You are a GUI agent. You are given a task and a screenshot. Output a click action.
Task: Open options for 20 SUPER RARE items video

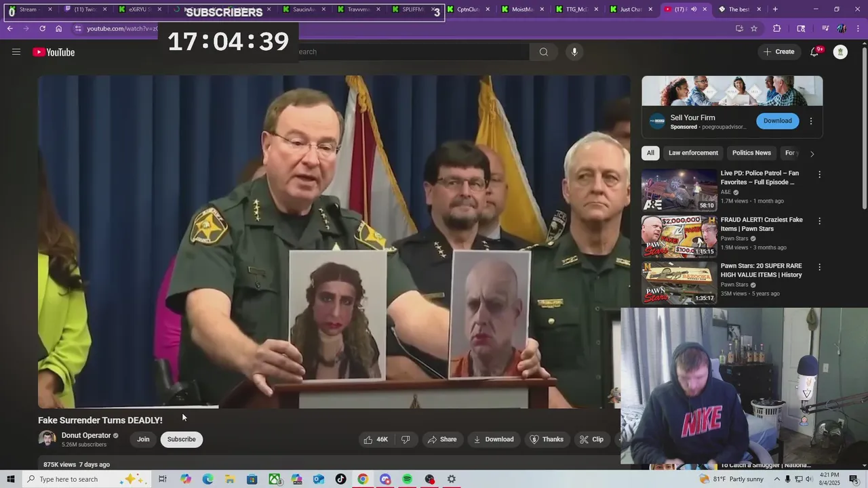819,267
